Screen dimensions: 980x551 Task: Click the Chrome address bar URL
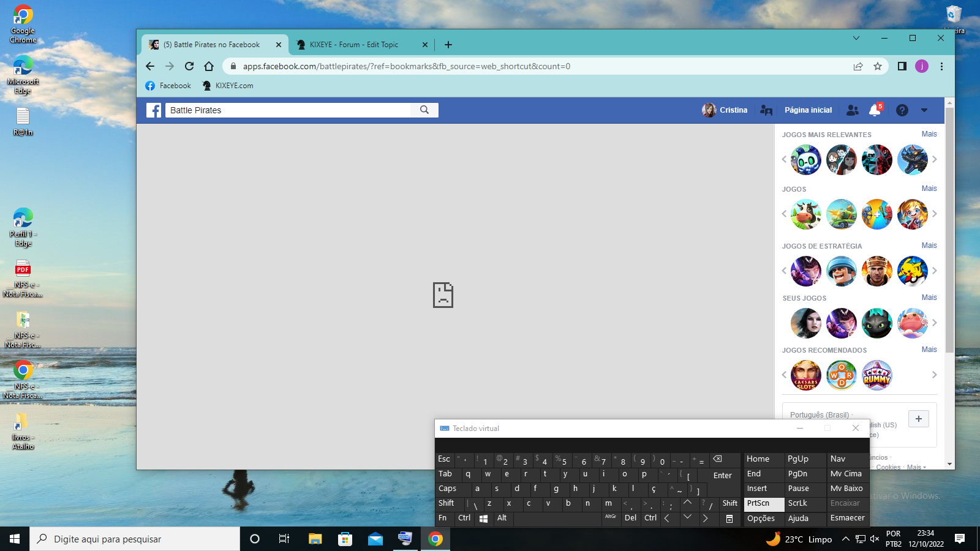point(407,66)
